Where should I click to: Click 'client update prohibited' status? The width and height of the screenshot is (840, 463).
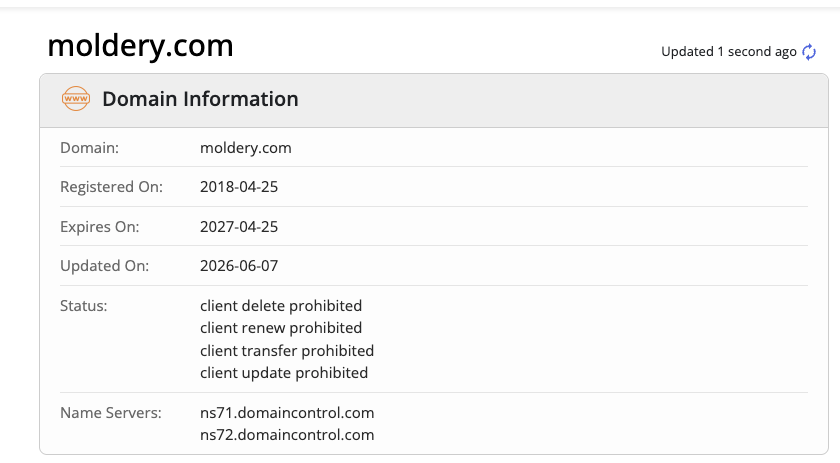(284, 372)
